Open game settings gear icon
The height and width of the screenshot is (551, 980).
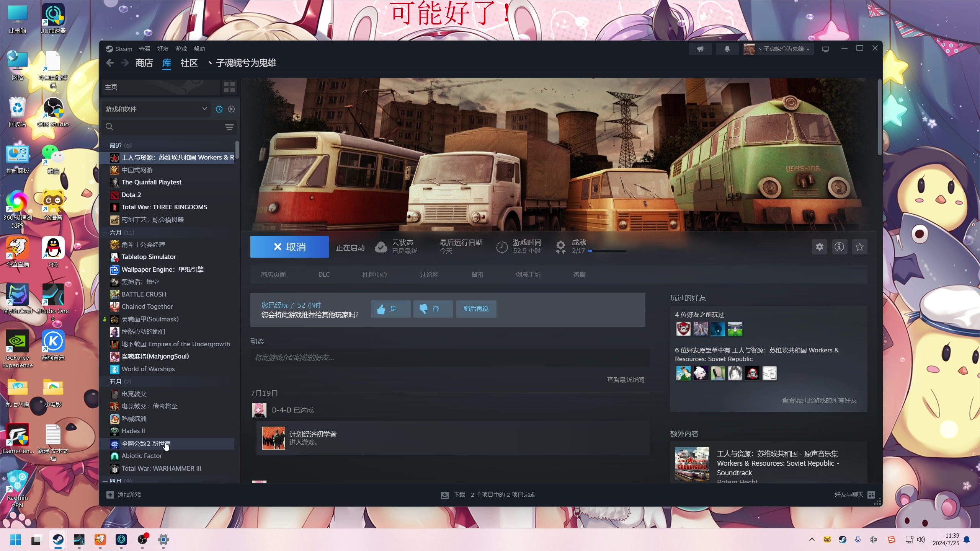point(819,247)
